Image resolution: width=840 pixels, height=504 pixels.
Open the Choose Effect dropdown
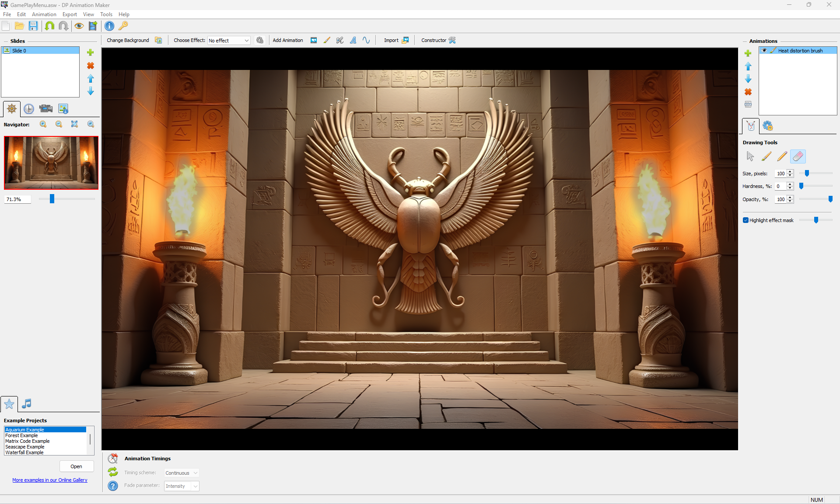(229, 41)
